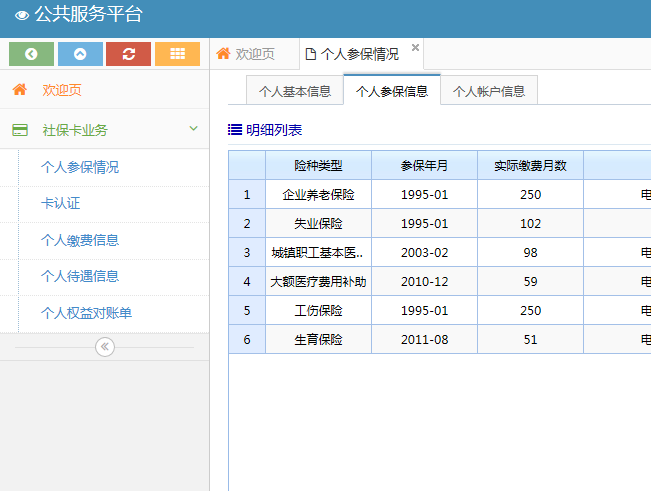Open the 个人帐户信息 tab

(x=489, y=91)
